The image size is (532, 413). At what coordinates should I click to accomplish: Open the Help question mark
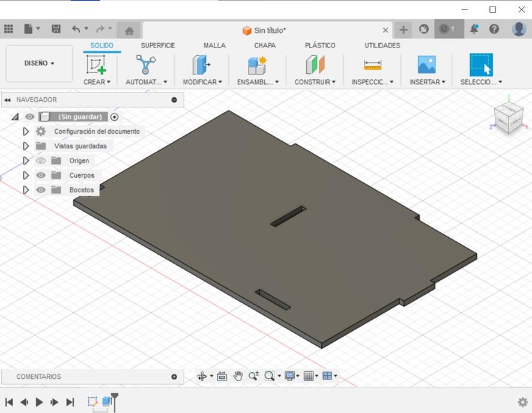(x=494, y=29)
